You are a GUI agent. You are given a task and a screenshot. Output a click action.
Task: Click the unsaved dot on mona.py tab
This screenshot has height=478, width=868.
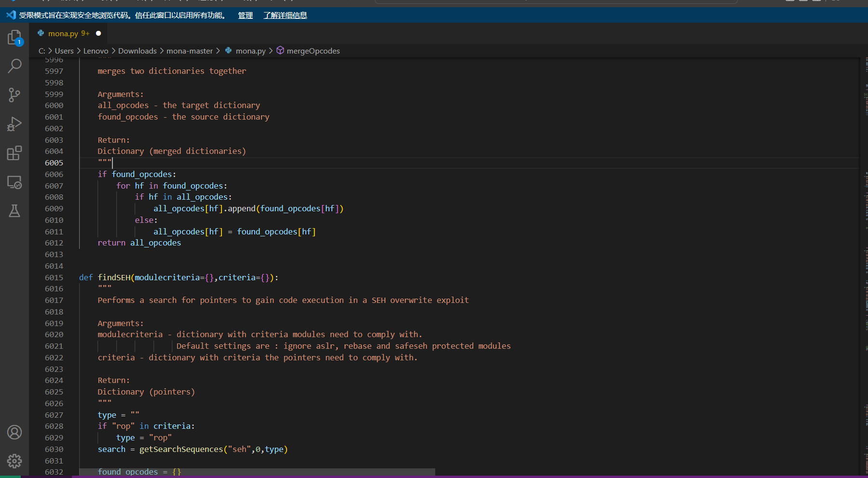coord(98,33)
